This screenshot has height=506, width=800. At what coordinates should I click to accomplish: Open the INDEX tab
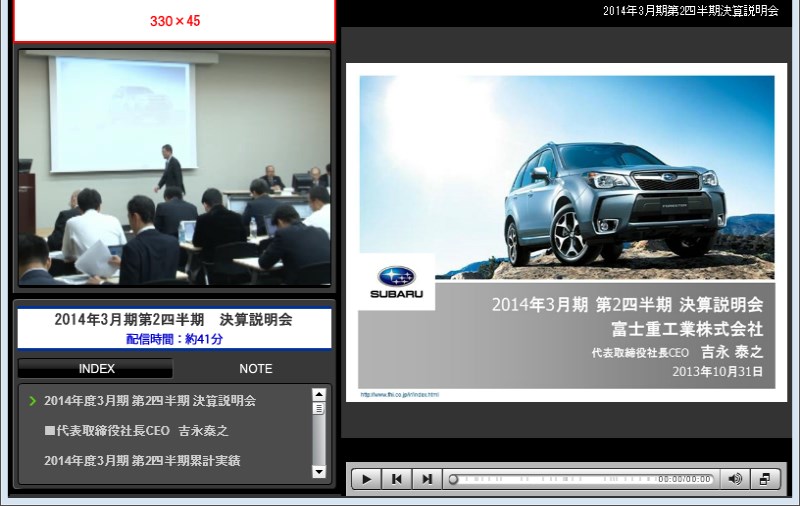point(96,368)
